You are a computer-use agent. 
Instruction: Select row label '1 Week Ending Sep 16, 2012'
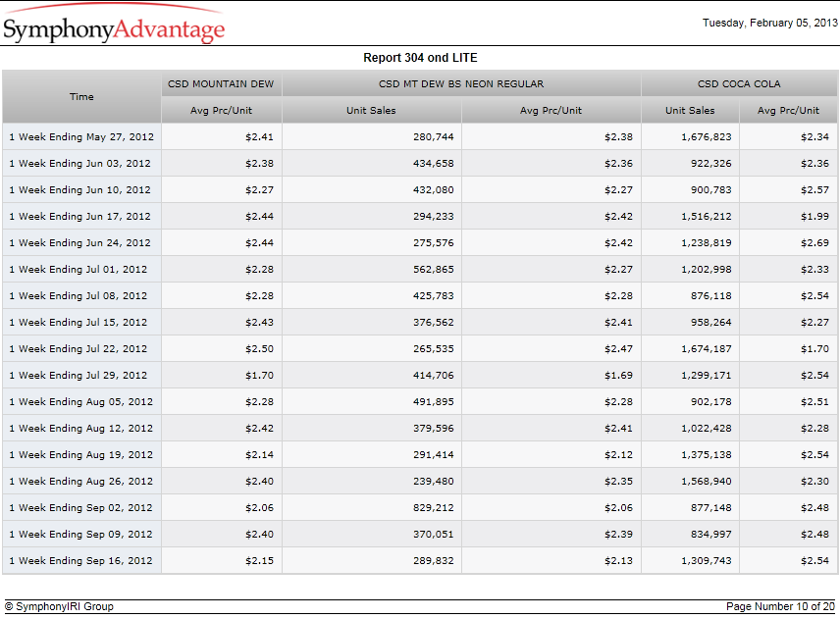point(80,561)
